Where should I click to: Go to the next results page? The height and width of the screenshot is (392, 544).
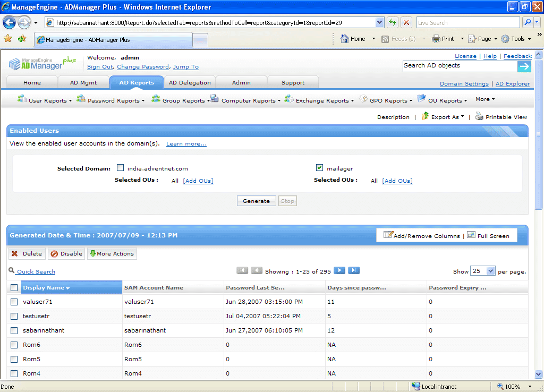click(339, 270)
